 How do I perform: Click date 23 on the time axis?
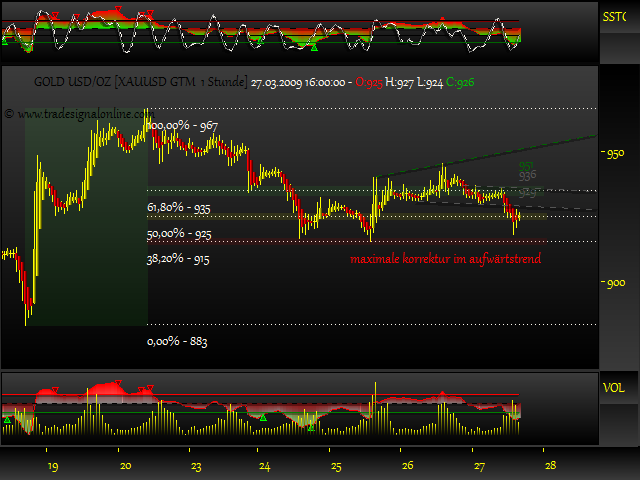coord(196,465)
